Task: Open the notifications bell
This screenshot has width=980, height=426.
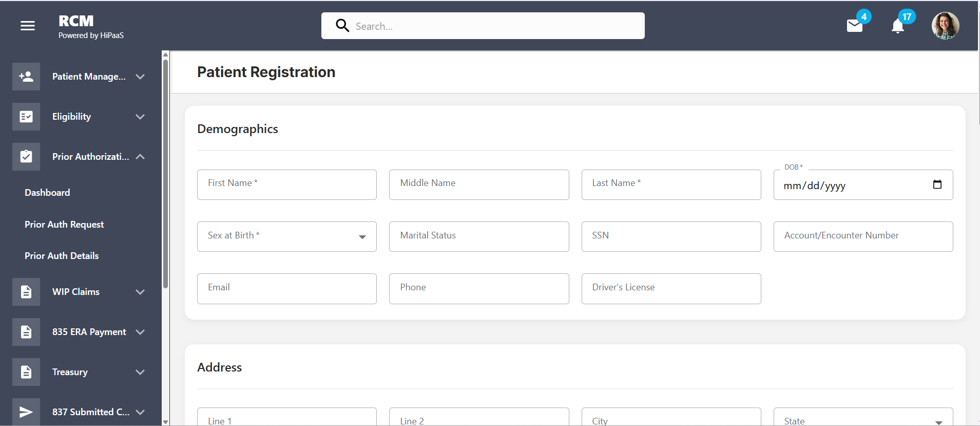Action: tap(897, 26)
